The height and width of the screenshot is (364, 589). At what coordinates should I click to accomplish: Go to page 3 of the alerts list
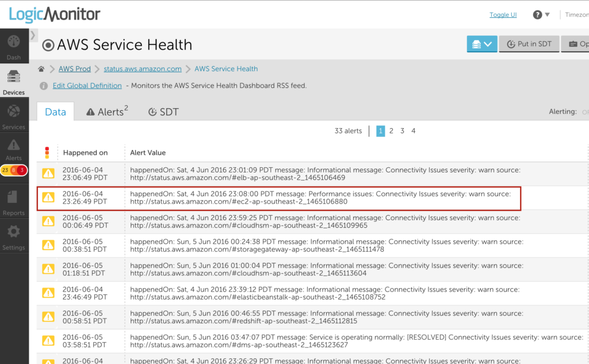pyautogui.click(x=402, y=131)
